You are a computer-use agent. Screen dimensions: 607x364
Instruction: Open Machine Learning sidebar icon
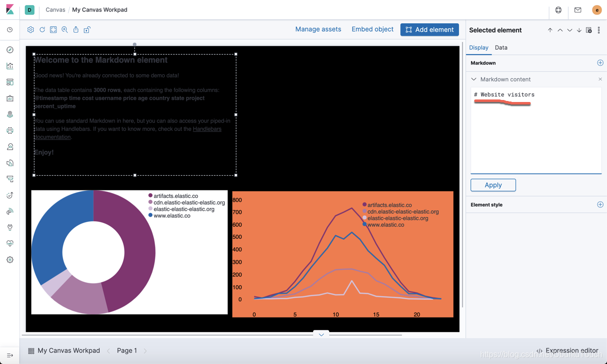point(10,131)
